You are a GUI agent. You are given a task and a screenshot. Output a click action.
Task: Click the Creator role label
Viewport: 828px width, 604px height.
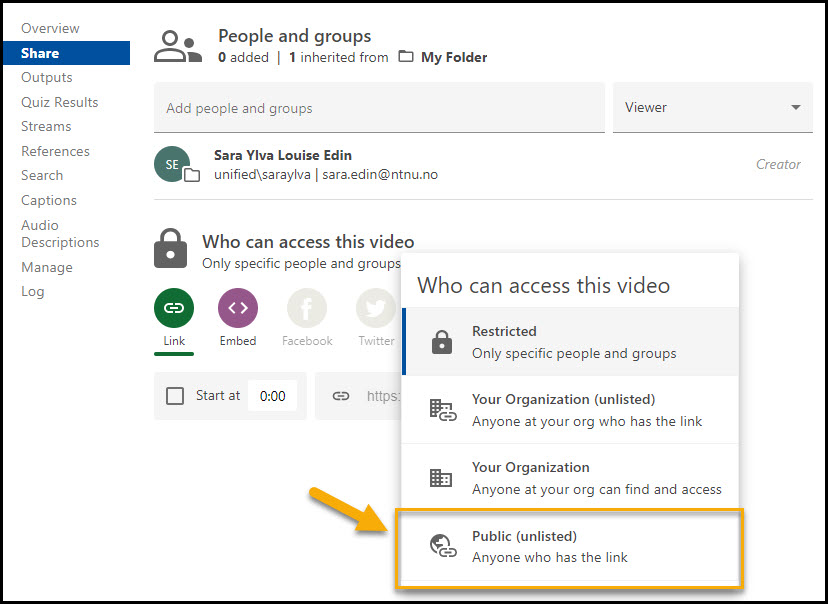(778, 164)
